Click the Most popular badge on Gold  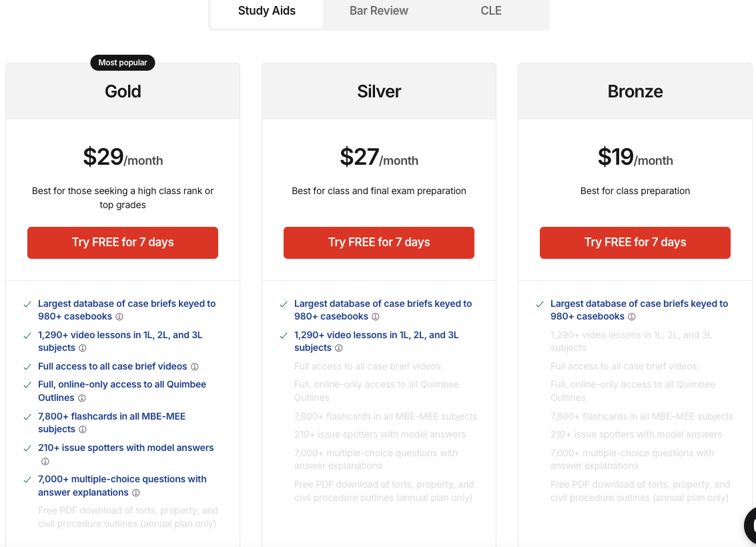(x=123, y=63)
